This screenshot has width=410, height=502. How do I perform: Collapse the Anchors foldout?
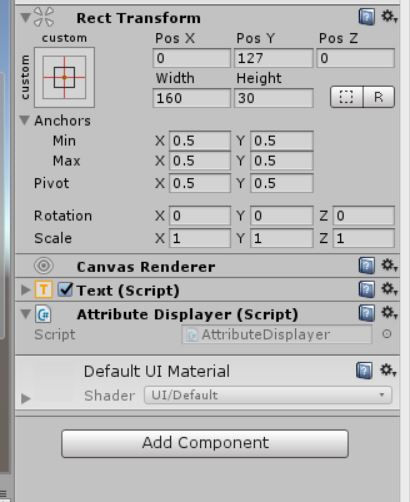pyautogui.click(x=24, y=120)
